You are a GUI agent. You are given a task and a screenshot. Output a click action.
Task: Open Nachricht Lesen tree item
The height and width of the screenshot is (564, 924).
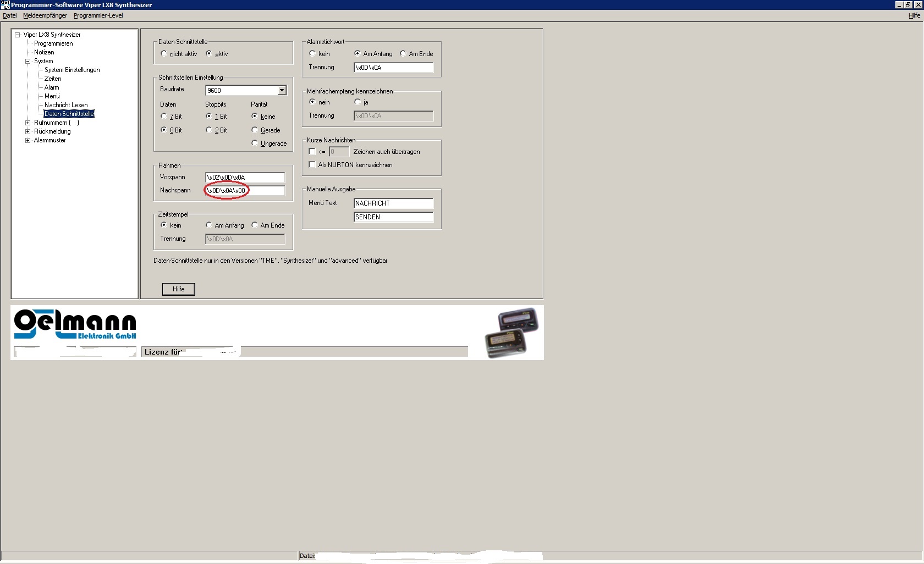(x=66, y=105)
